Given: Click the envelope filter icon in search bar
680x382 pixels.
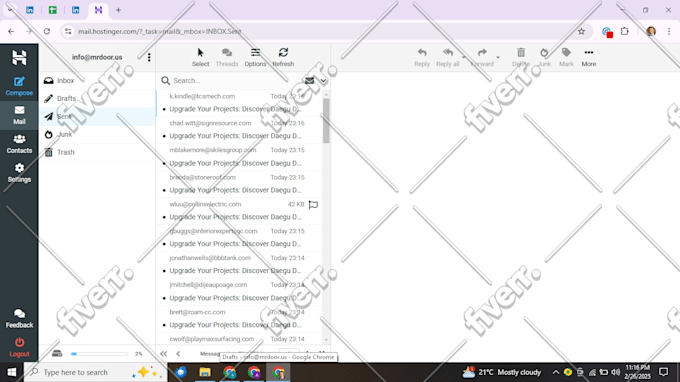Looking at the screenshot, I should pyautogui.click(x=309, y=81).
